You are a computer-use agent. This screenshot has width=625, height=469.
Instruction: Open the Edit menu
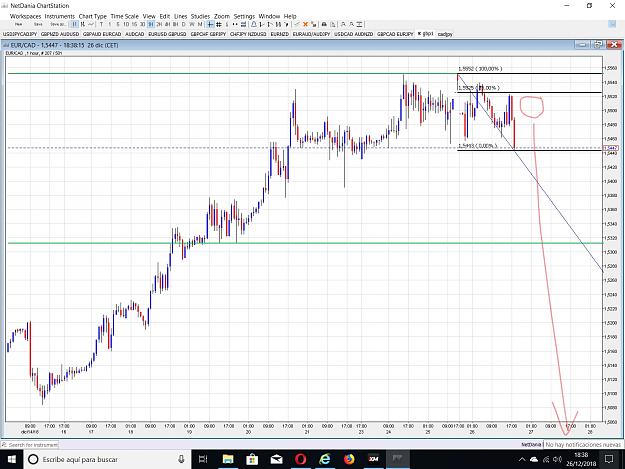(165, 16)
